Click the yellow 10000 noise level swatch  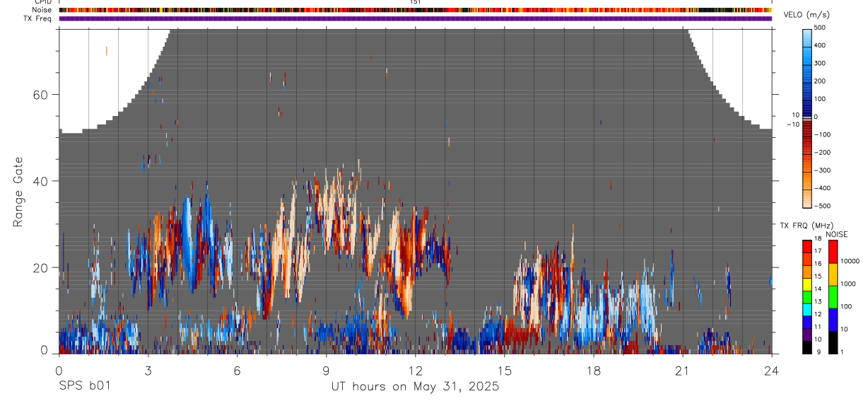tap(833, 274)
